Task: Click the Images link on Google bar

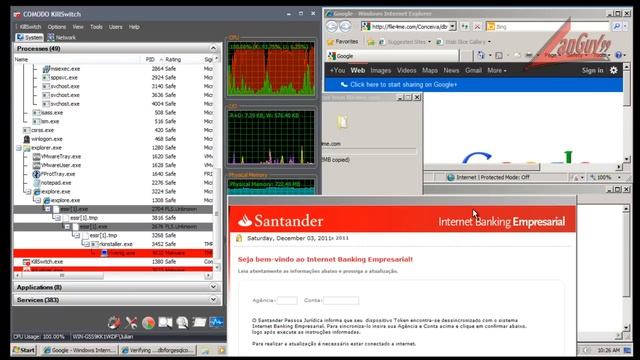Action: (x=380, y=70)
